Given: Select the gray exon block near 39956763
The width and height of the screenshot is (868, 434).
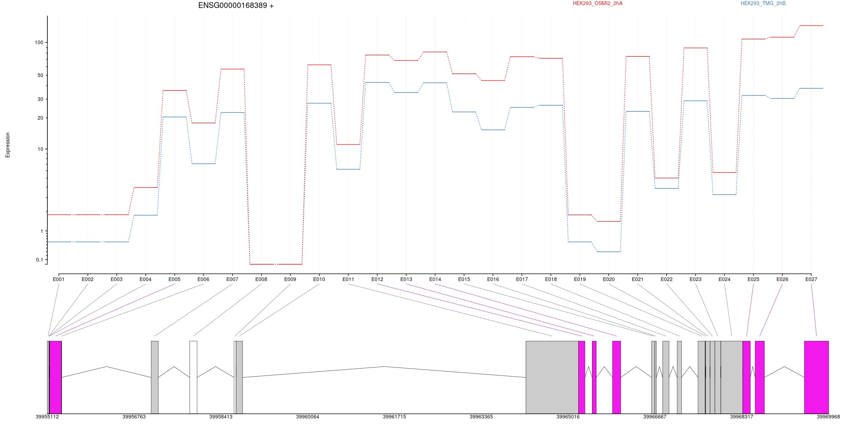Looking at the screenshot, I should point(154,377).
